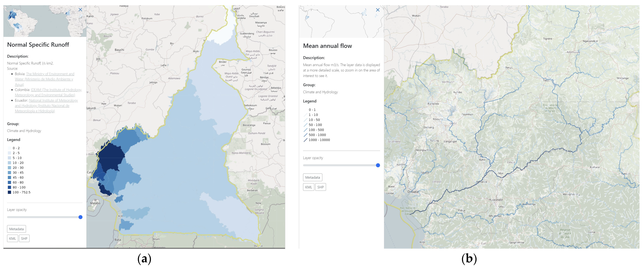This screenshot has width=644, height=268.
Task: Close the Mean annual flow panel
Action: (x=377, y=10)
